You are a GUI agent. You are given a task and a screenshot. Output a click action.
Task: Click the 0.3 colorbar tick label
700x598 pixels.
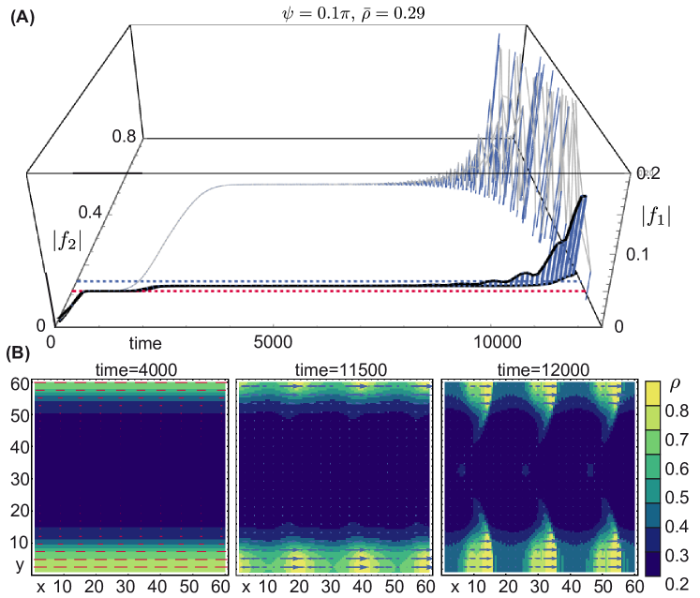678,556
